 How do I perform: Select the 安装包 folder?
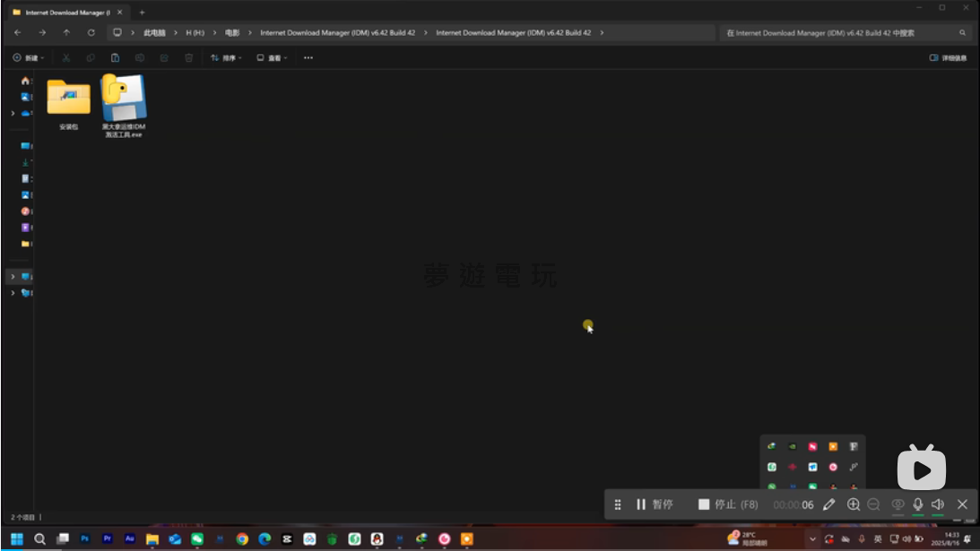coord(69,104)
